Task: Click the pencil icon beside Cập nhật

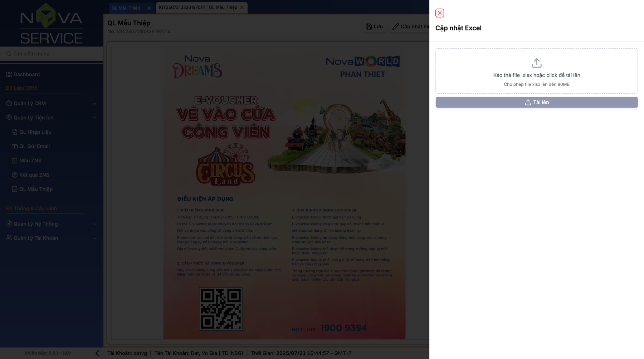Action: tap(395, 26)
